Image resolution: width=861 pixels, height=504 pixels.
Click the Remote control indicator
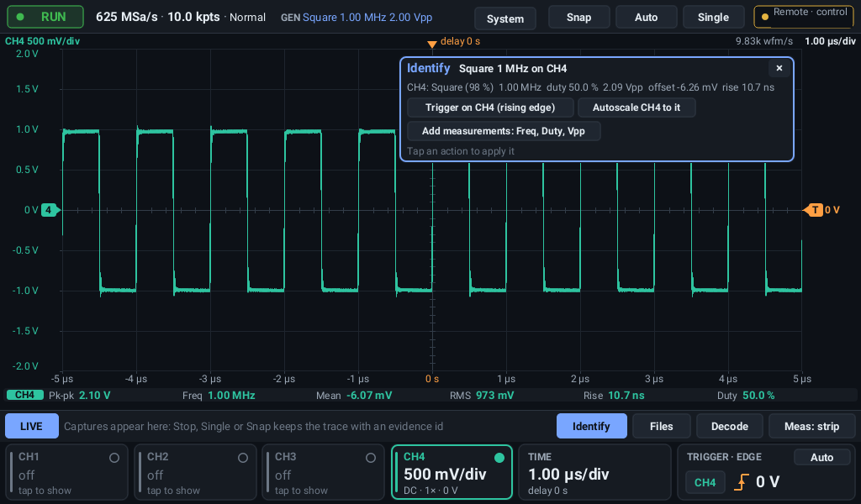coord(804,17)
